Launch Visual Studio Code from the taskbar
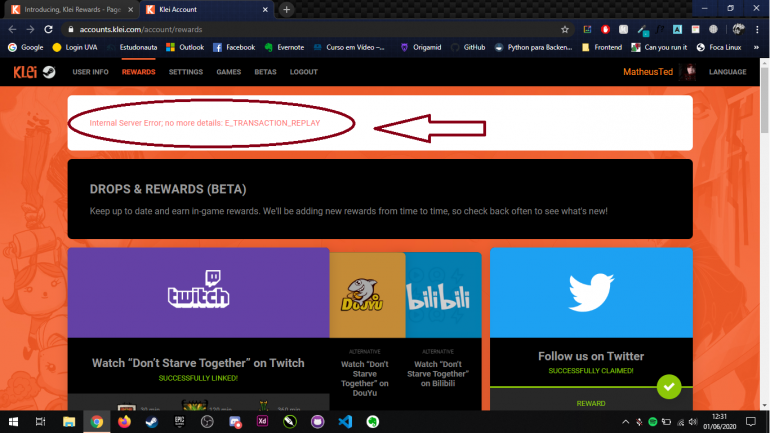 click(x=345, y=422)
